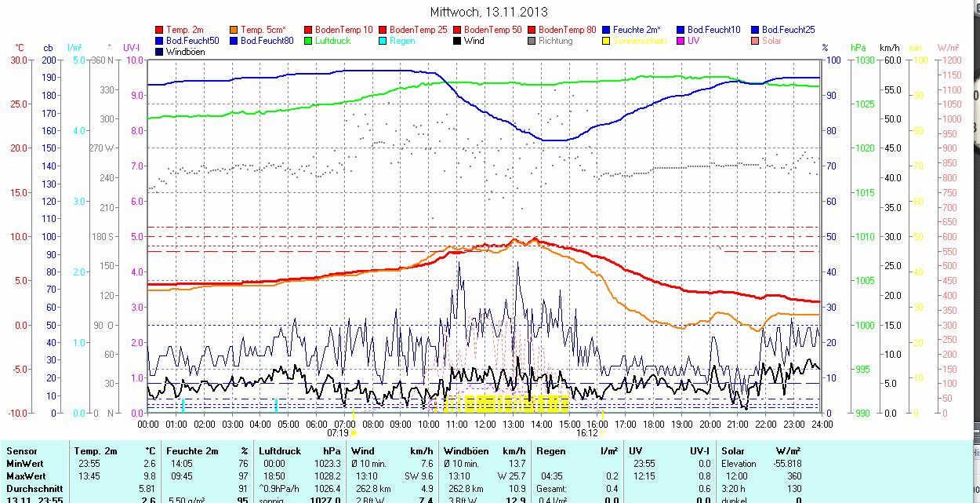Click the orange Temp. 5cm legend swatch

pyautogui.click(x=234, y=30)
